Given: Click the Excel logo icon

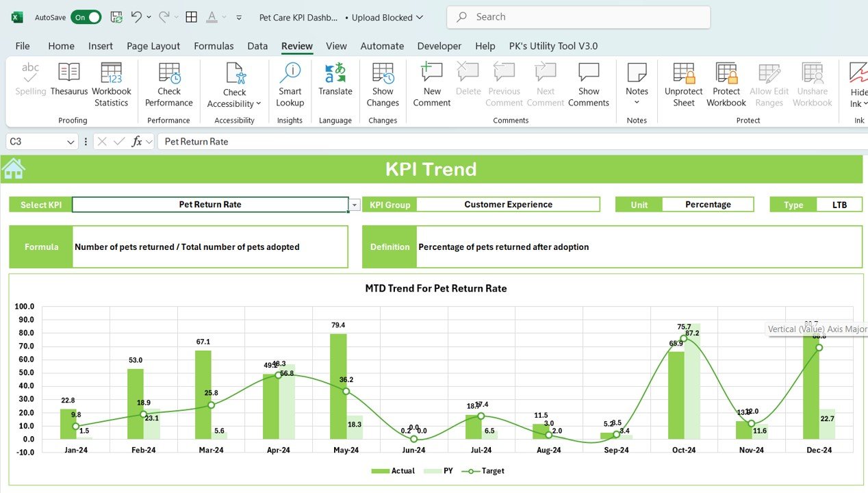Looking at the screenshot, I should pos(17,17).
